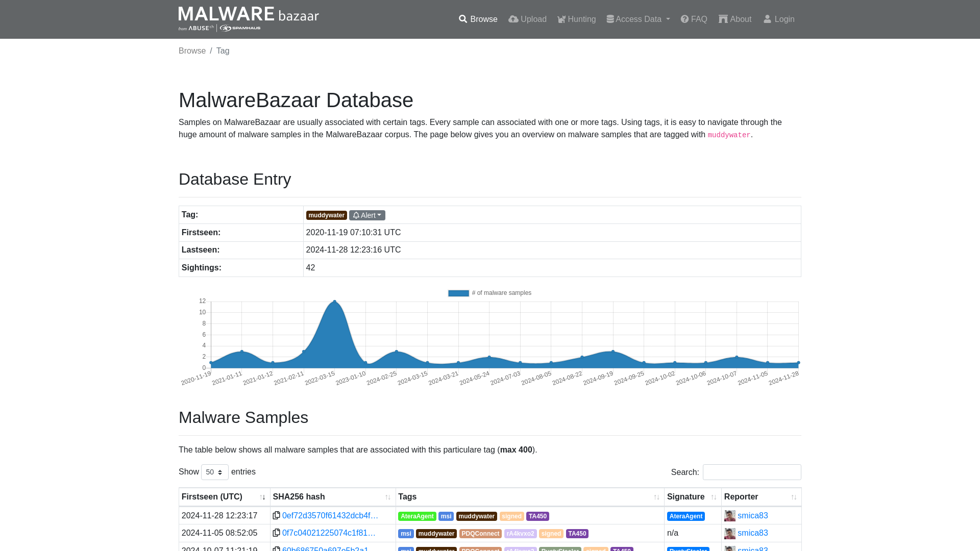Click smica83 avatar in the 2024-11-05 row
This screenshot has height=551, width=980.
(730, 533)
